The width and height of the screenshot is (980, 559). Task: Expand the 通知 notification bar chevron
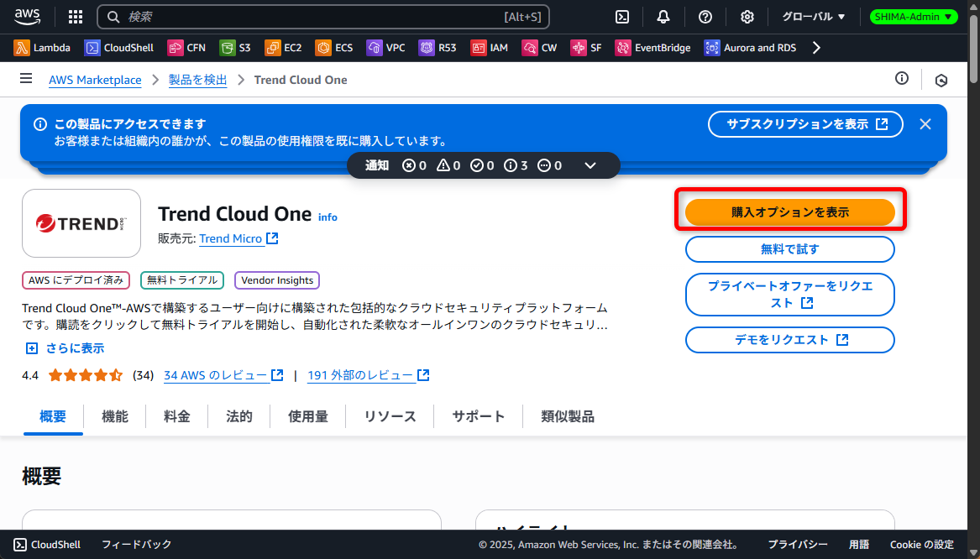click(590, 165)
